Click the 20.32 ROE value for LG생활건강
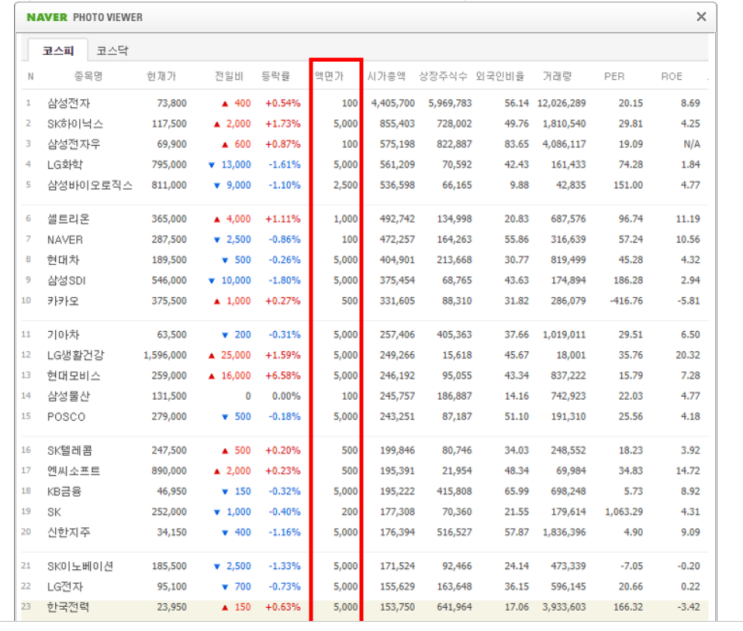This screenshot has width=743, height=631. (x=688, y=355)
